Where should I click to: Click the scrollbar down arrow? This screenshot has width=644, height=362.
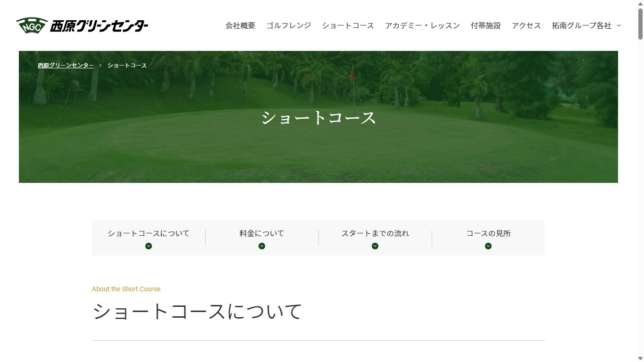point(640,359)
